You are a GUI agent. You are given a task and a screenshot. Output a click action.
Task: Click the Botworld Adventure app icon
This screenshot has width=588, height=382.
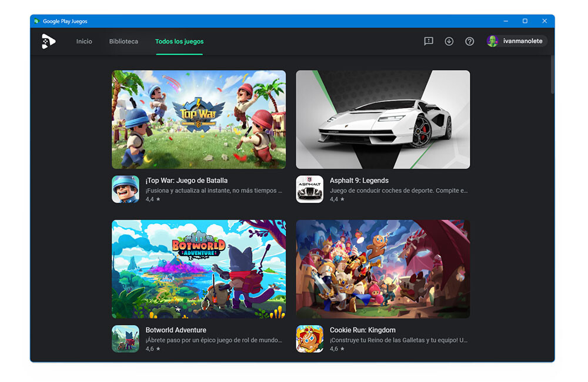click(x=126, y=339)
